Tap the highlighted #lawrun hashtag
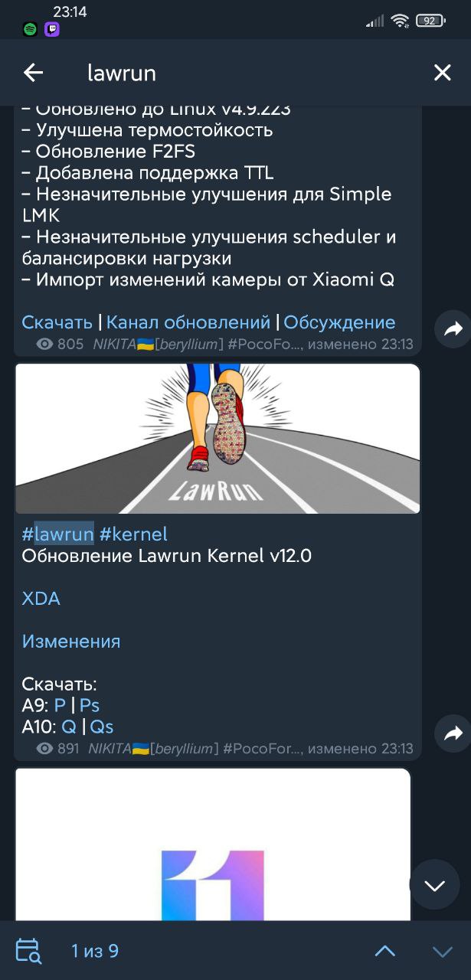Screen dimensions: 471x980 point(57,534)
